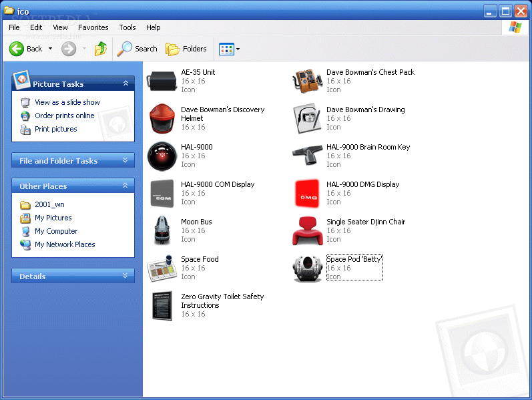Select Dave Bowman's Discovery Helmet icon

click(162, 119)
